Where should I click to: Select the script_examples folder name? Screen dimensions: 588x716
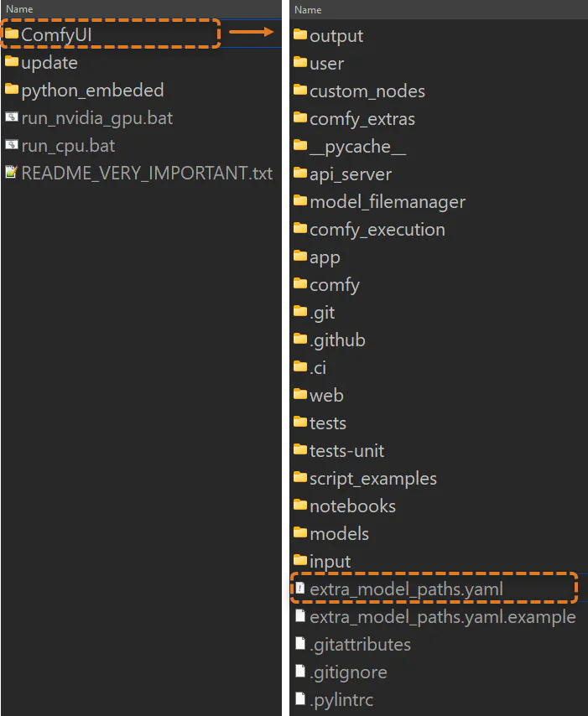point(373,479)
